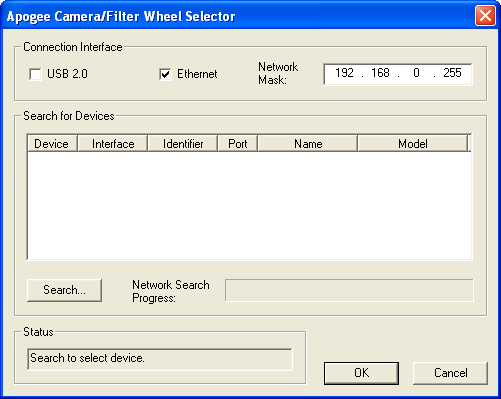Click the 168 octet of Network Mask
Image resolution: width=501 pixels, height=399 pixels.
tap(380, 73)
